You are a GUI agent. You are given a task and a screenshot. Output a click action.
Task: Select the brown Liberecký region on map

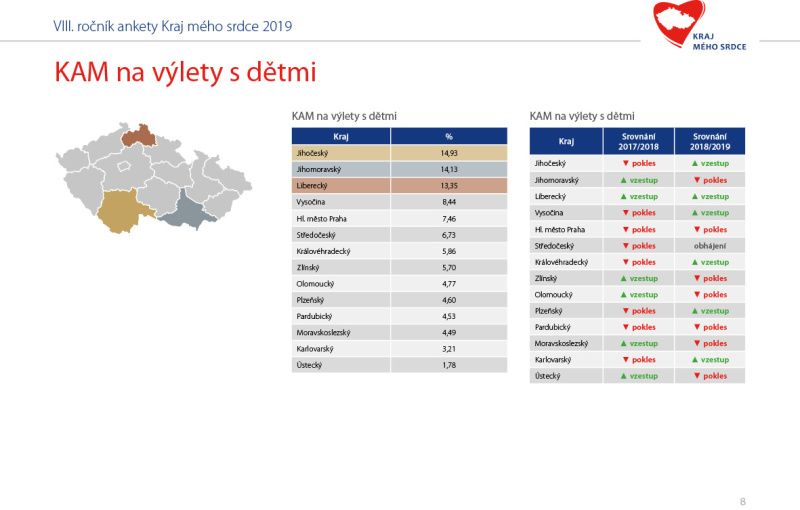pos(138,136)
